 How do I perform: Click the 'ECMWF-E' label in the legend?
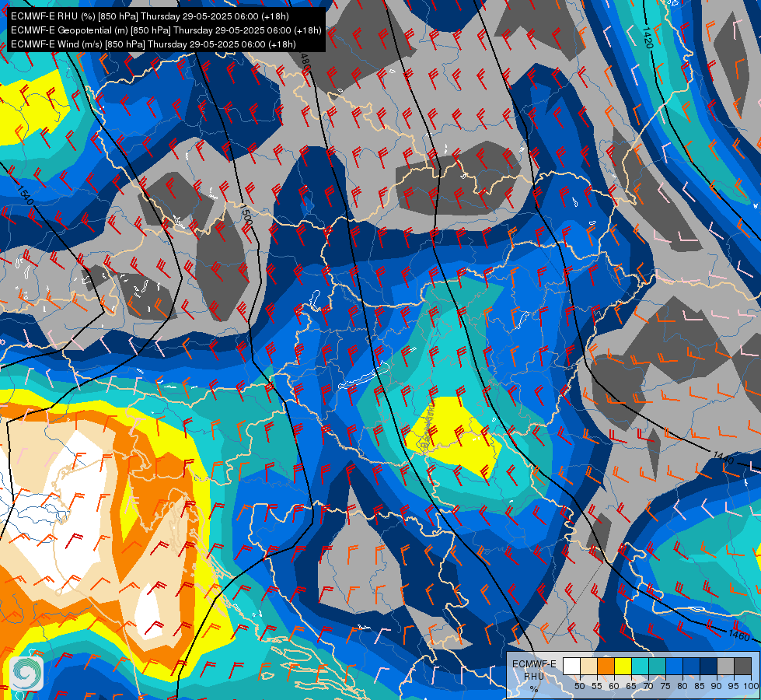534,664
